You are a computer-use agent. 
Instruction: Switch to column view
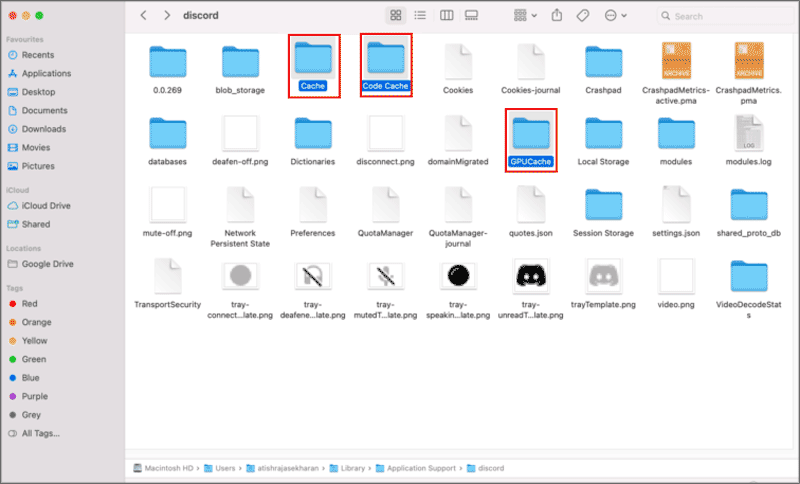coord(446,15)
